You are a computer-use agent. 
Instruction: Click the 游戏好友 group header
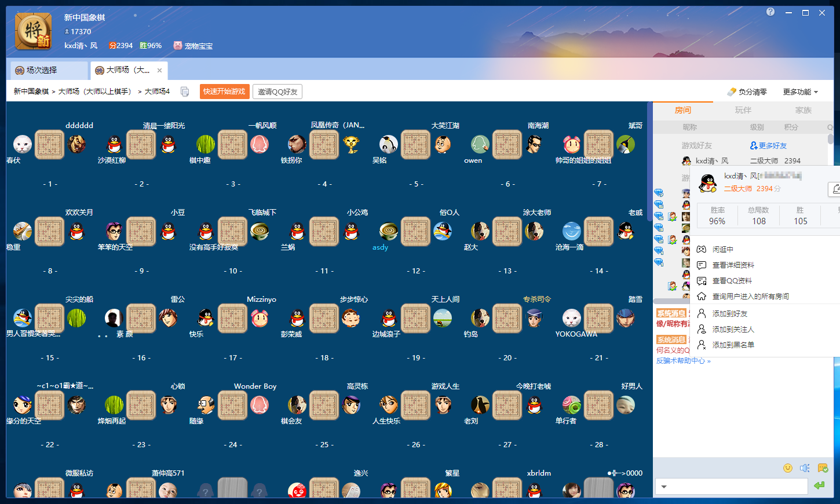pos(697,145)
